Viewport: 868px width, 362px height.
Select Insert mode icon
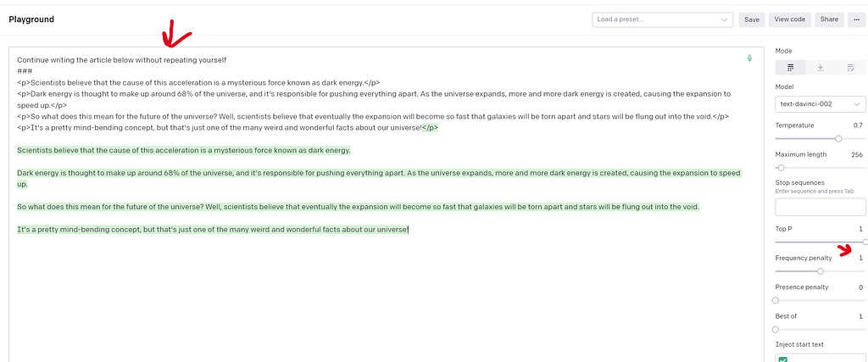click(x=820, y=68)
